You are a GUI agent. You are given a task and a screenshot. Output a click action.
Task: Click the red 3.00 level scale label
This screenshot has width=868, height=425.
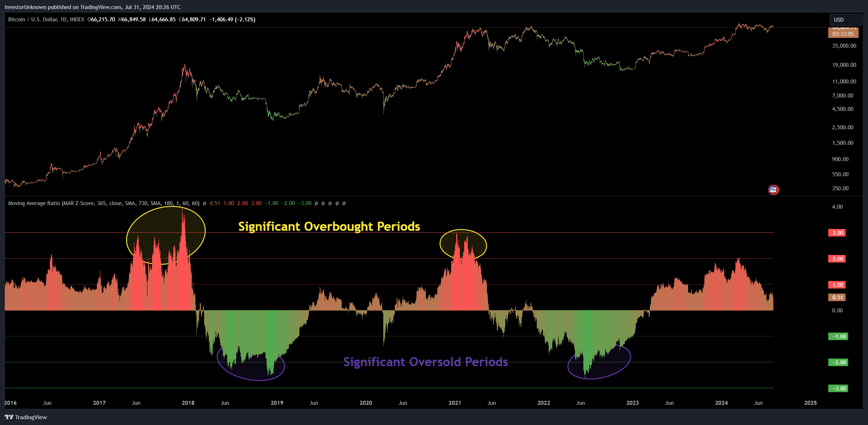click(x=838, y=233)
